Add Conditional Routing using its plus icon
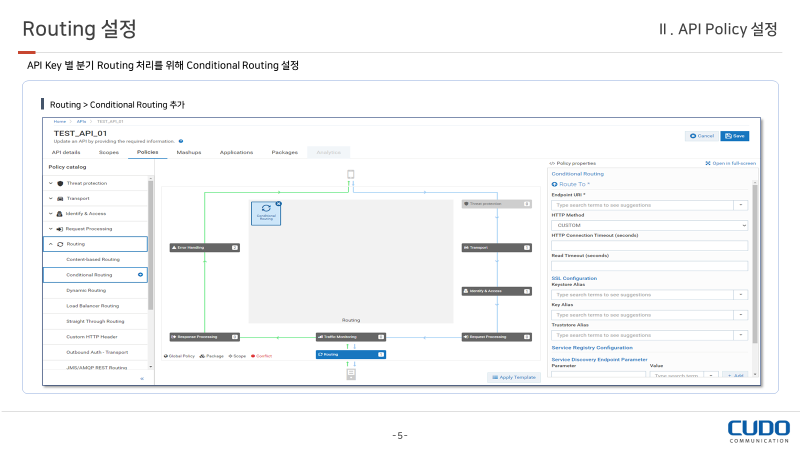This screenshot has height=450, width=800. [140, 274]
